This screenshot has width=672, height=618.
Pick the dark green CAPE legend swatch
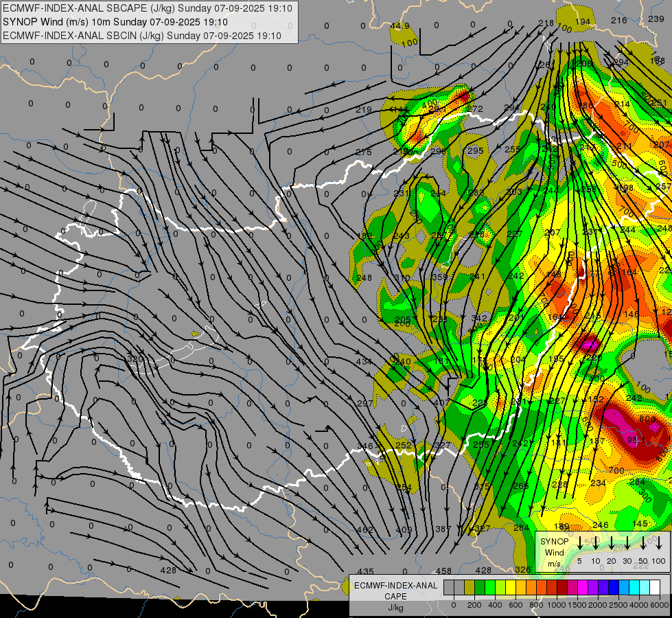pyautogui.click(x=480, y=588)
